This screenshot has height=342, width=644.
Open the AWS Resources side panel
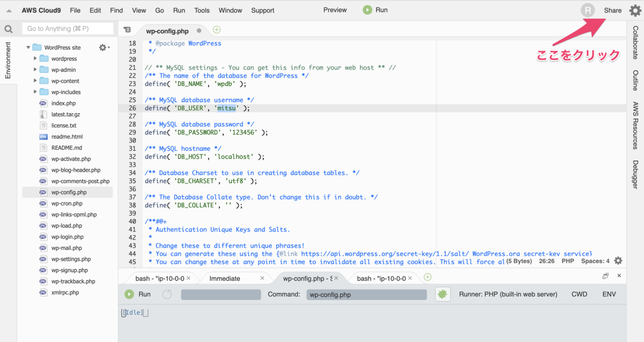point(635,125)
